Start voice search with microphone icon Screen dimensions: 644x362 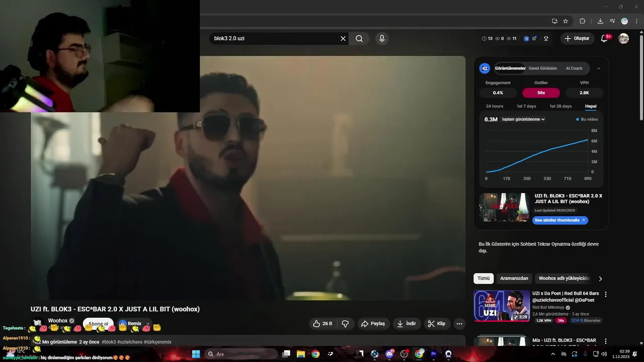[382, 38]
